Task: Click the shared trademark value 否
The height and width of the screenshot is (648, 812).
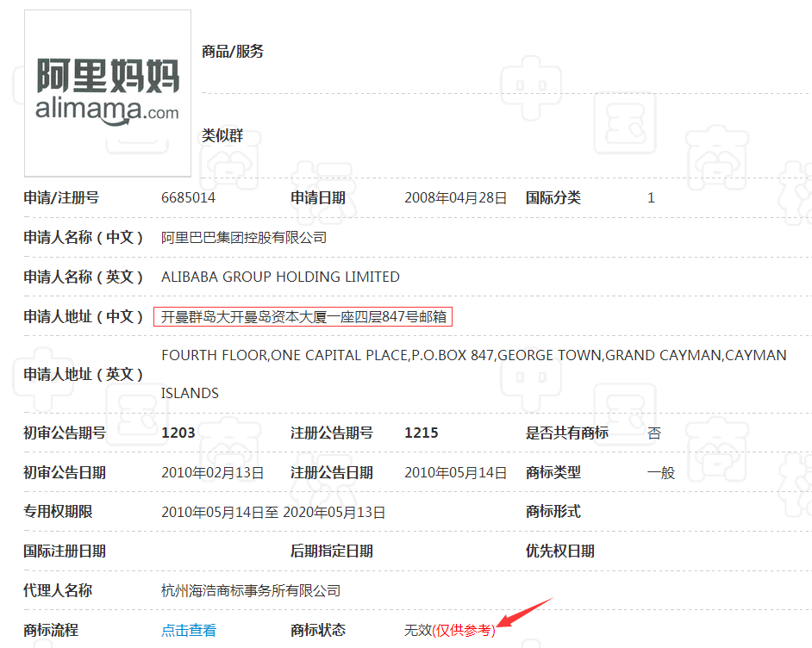Action: pos(653,433)
